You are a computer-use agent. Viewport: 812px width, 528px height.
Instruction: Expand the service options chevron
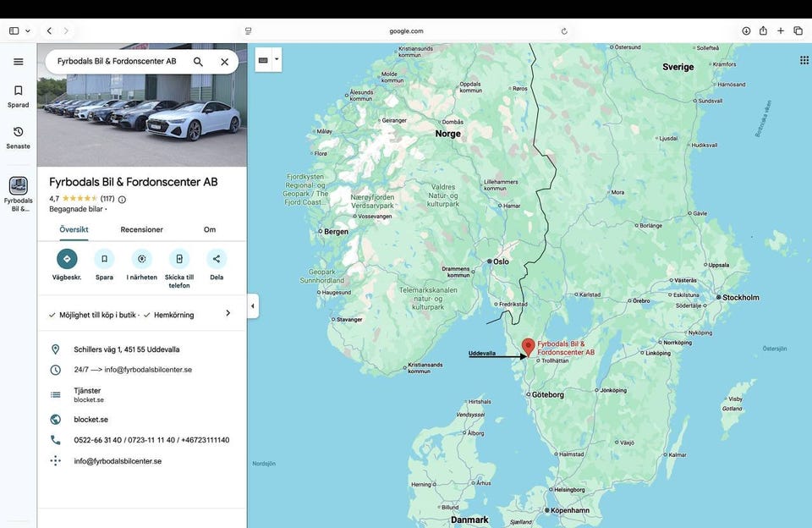[228, 313]
